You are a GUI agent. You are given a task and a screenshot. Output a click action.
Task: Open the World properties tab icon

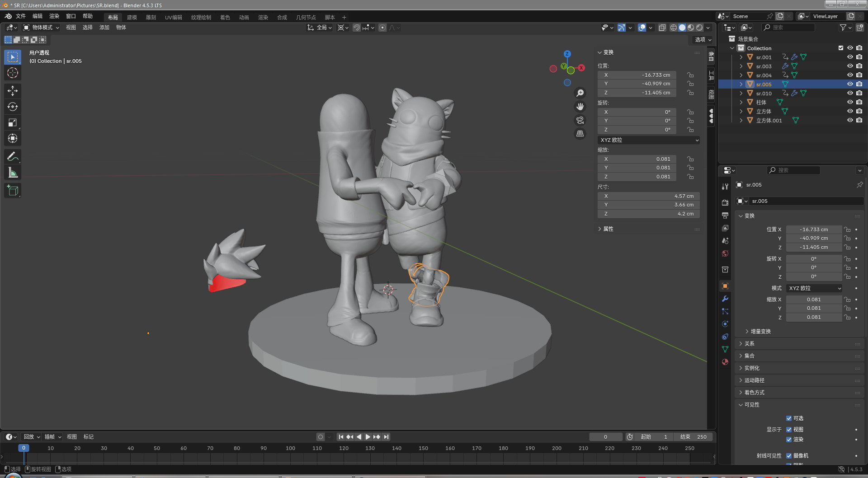pos(725,253)
